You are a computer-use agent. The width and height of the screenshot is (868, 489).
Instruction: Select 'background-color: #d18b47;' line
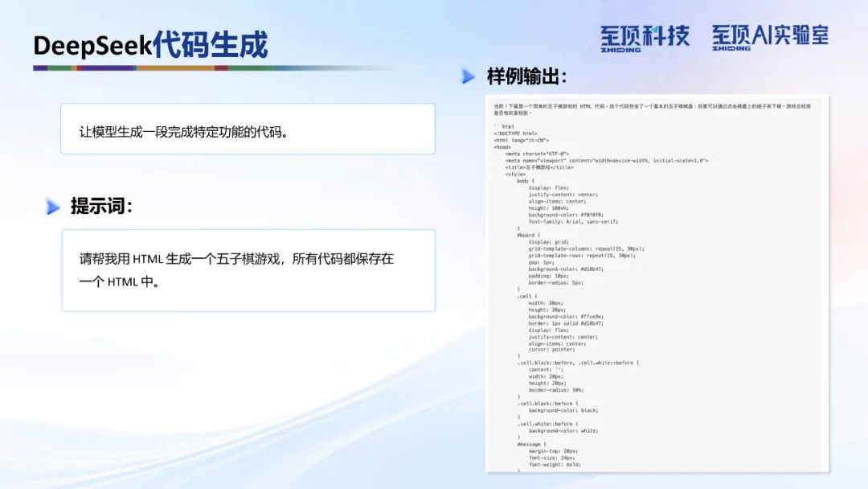coord(566,269)
